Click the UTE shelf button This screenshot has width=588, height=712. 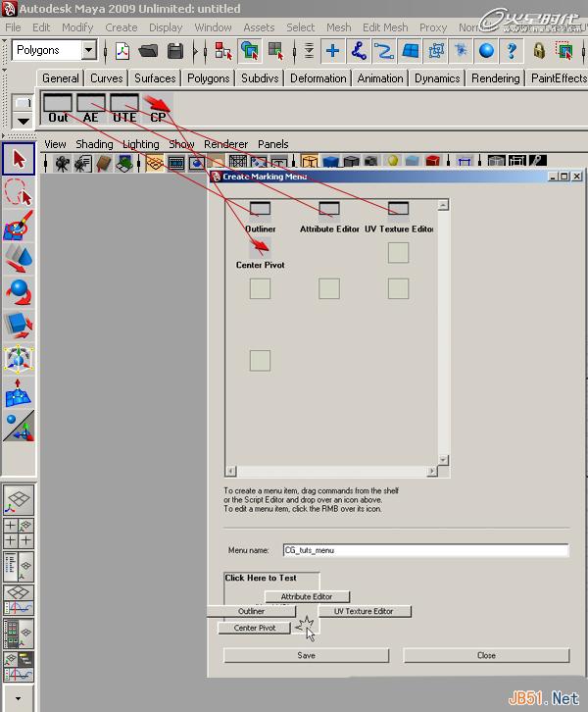coord(124,109)
